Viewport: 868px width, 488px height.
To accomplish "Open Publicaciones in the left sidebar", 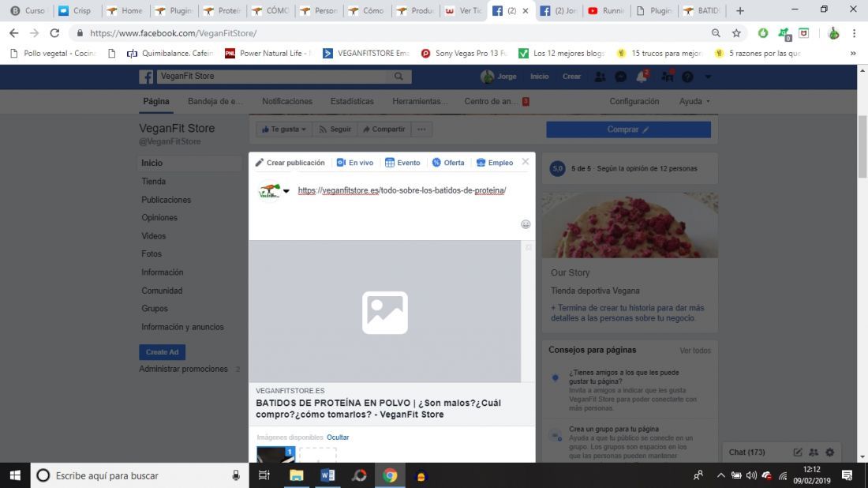I will click(x=166, y=200).
